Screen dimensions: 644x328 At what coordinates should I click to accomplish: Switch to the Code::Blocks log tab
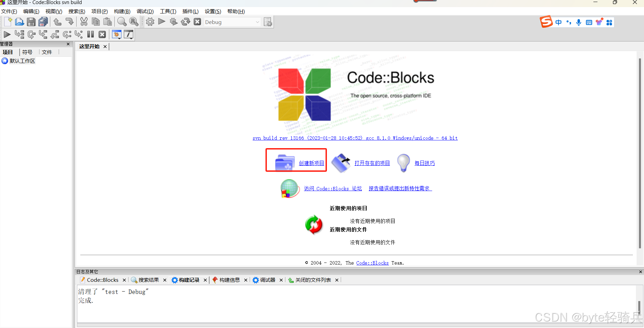tap(103, 280)
